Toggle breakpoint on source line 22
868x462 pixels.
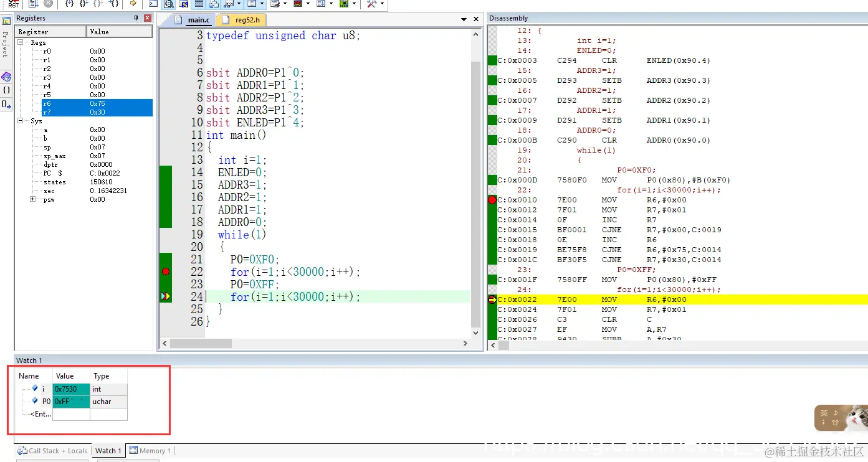click(x=166, y=271)
